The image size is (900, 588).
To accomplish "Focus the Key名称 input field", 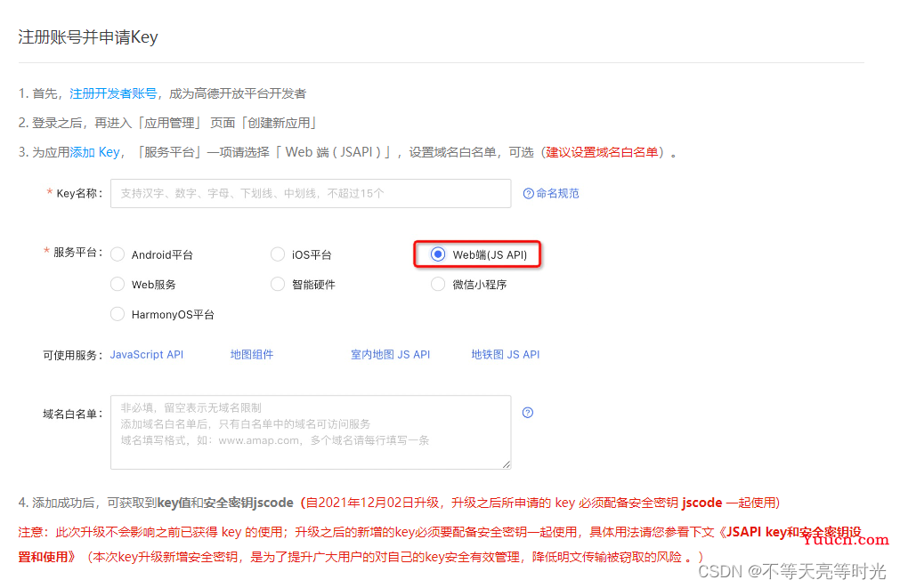I will [x=311, y=193].
